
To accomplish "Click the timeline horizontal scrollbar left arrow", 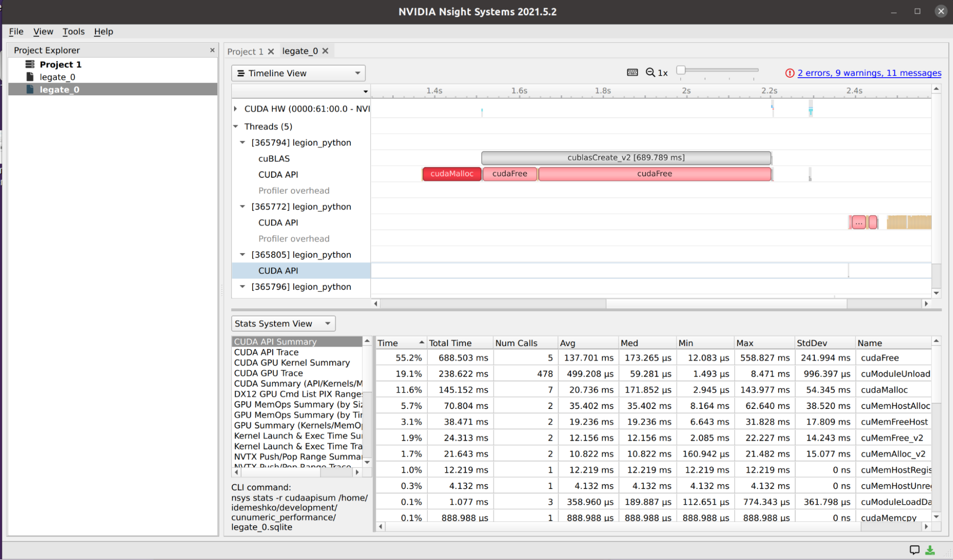I will tap(376, 304).
